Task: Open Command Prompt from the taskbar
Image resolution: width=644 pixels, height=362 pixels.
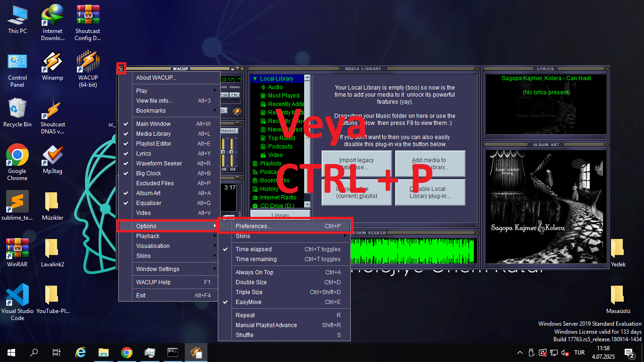Action: tap(173, 352)
